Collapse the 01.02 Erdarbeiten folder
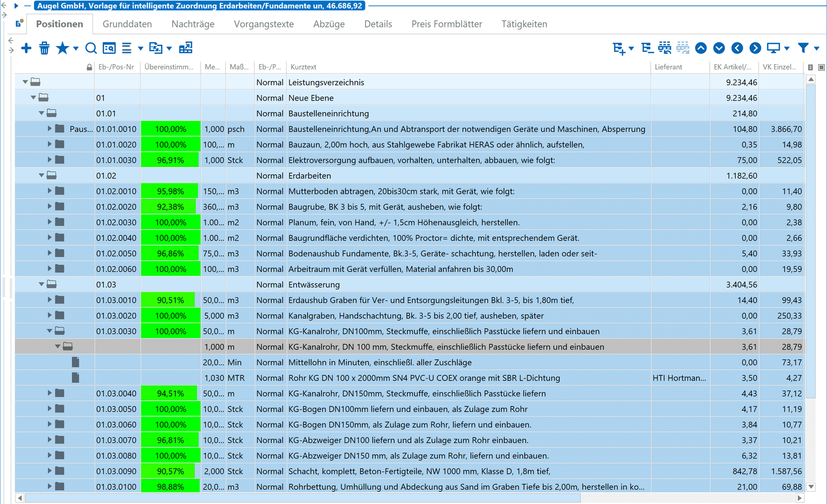Screen dimensions: 827x504 [x=41, y=176]
